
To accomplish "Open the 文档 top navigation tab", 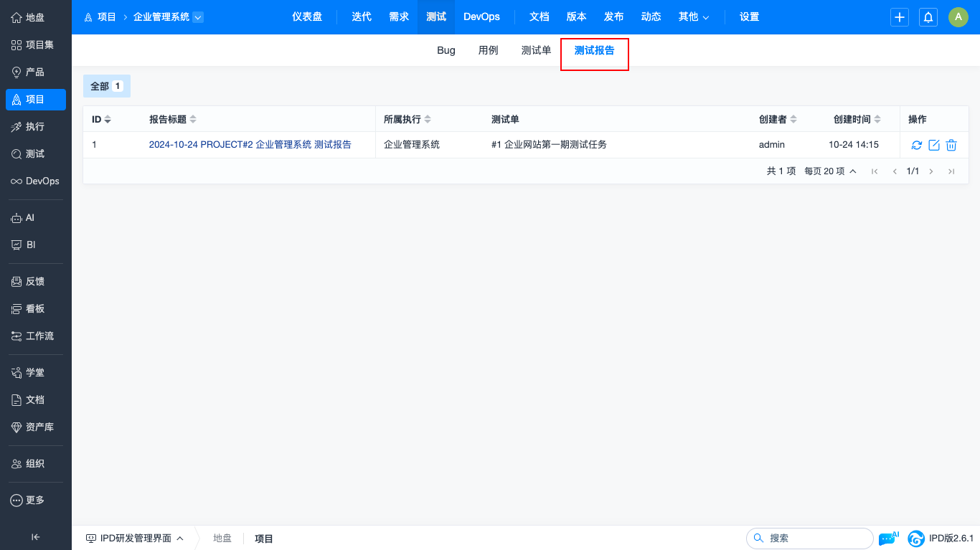I will [540, 17].
